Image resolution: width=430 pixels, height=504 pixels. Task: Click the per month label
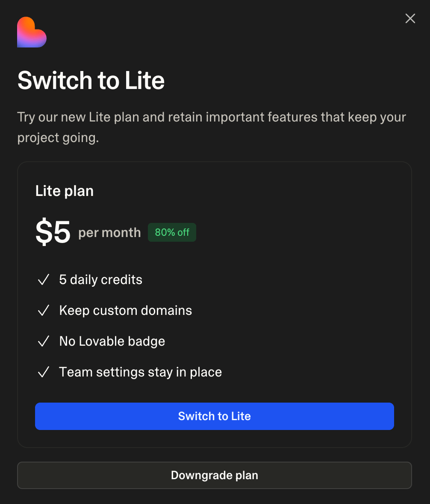pyautogui.click(x=109, y=233)
